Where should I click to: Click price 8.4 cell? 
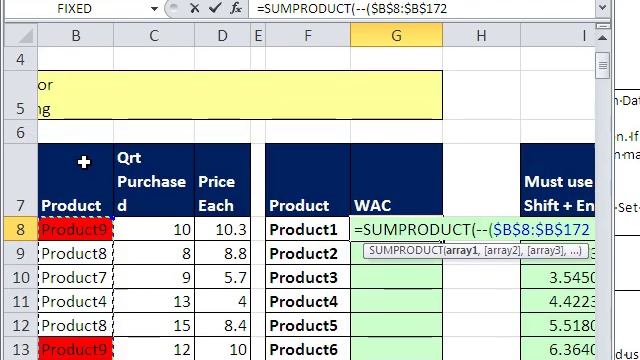coord(222,325)
